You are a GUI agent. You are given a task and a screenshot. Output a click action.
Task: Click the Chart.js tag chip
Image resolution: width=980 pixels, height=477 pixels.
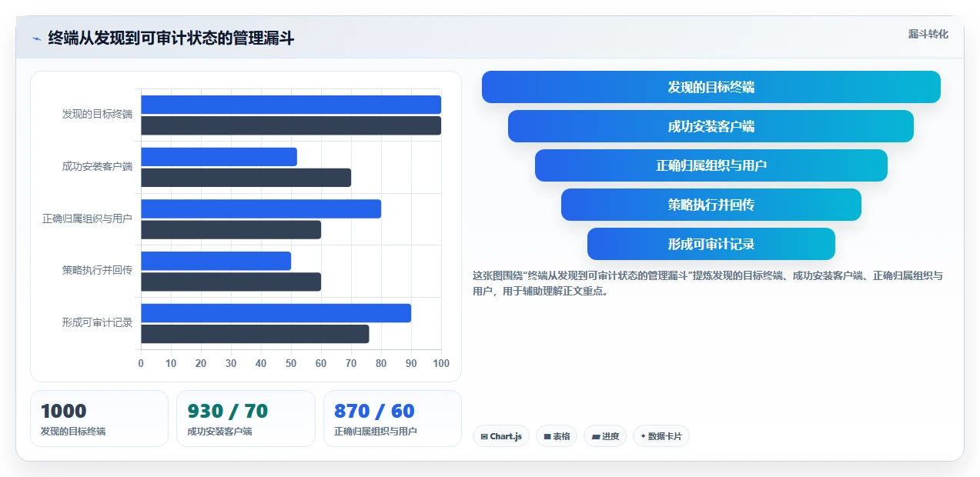point(501,436)
